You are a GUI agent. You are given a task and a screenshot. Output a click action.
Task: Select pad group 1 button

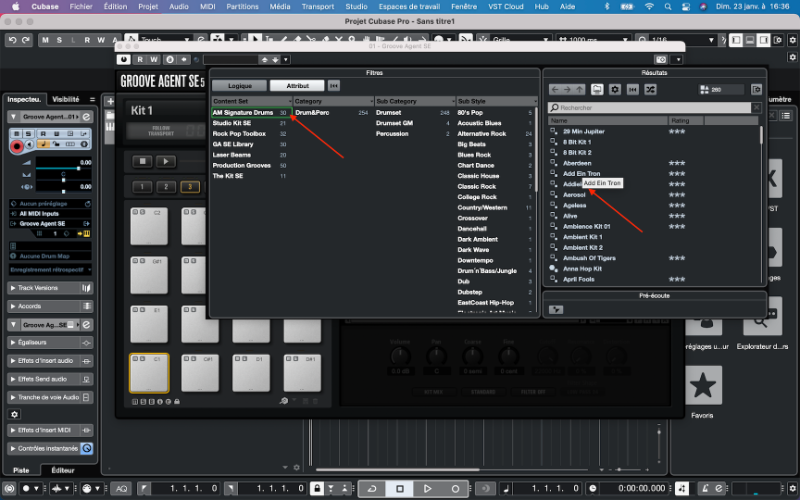142,187
